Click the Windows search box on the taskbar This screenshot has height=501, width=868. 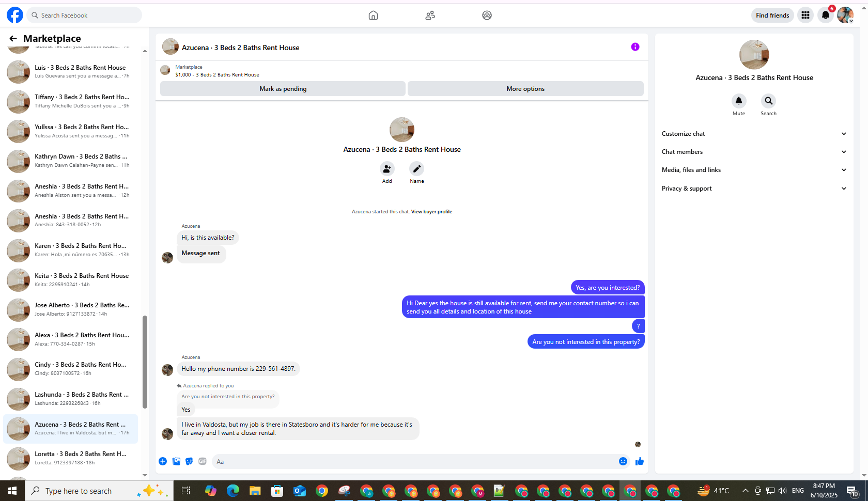tap(98, 491)
